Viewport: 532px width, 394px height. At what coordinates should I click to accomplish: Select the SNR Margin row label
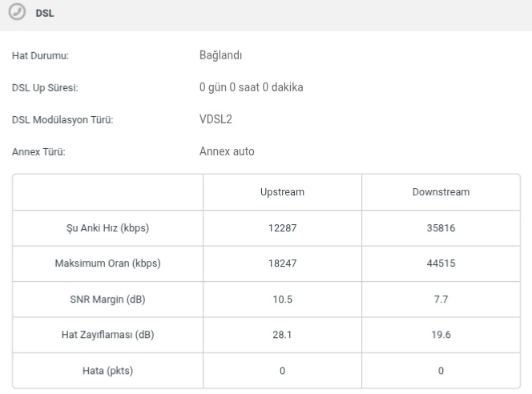tap(107, 300)
